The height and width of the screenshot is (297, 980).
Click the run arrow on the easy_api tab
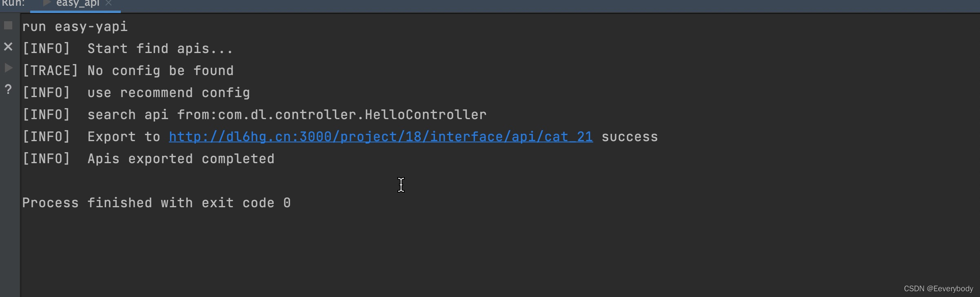point(47,3)
